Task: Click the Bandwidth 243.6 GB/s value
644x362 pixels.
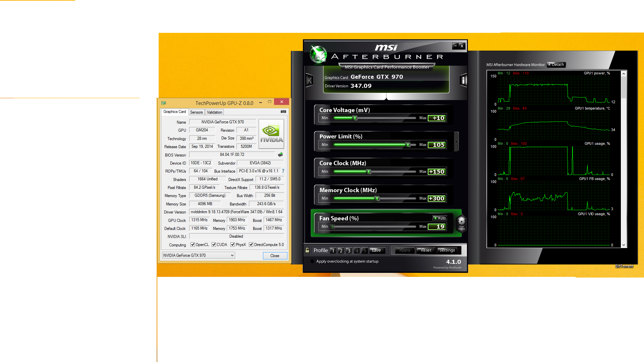Action: pyautogui.click(x=266, y=204)
